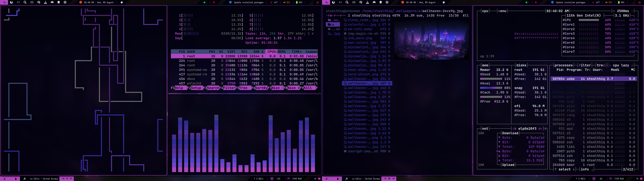Screen dimensions: 644x181
Task: Click right arrow next to 'cpu lazy' sort
Action: (632, 65)
